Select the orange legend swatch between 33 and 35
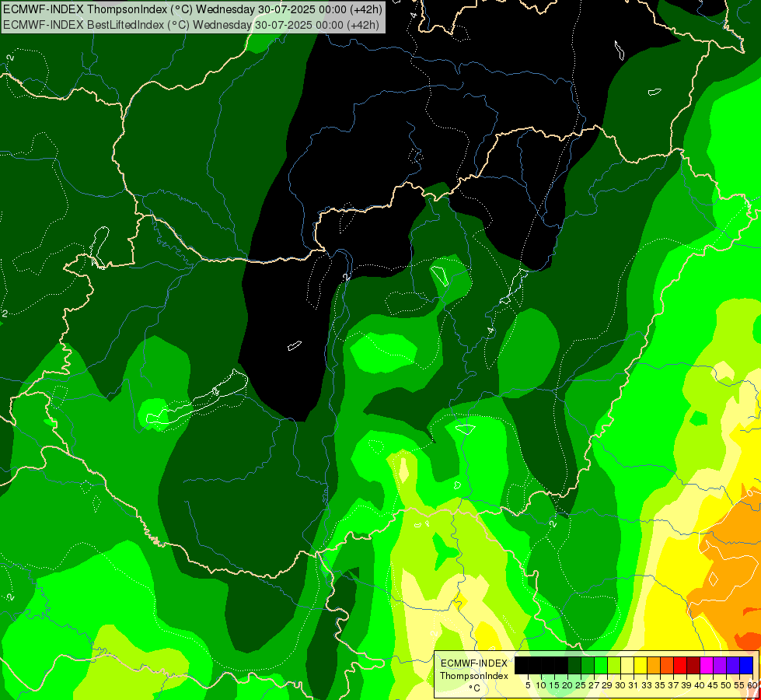The image size is (761, 700). pos(654,665)
